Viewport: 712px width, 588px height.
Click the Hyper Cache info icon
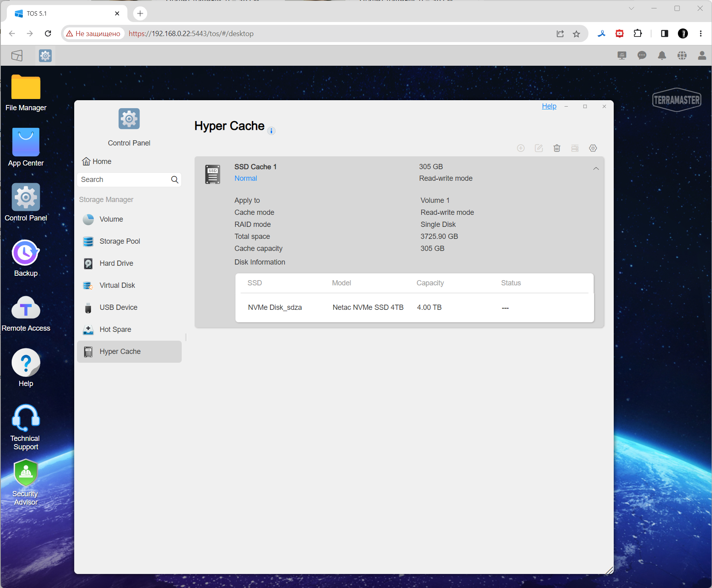(272, 131)
